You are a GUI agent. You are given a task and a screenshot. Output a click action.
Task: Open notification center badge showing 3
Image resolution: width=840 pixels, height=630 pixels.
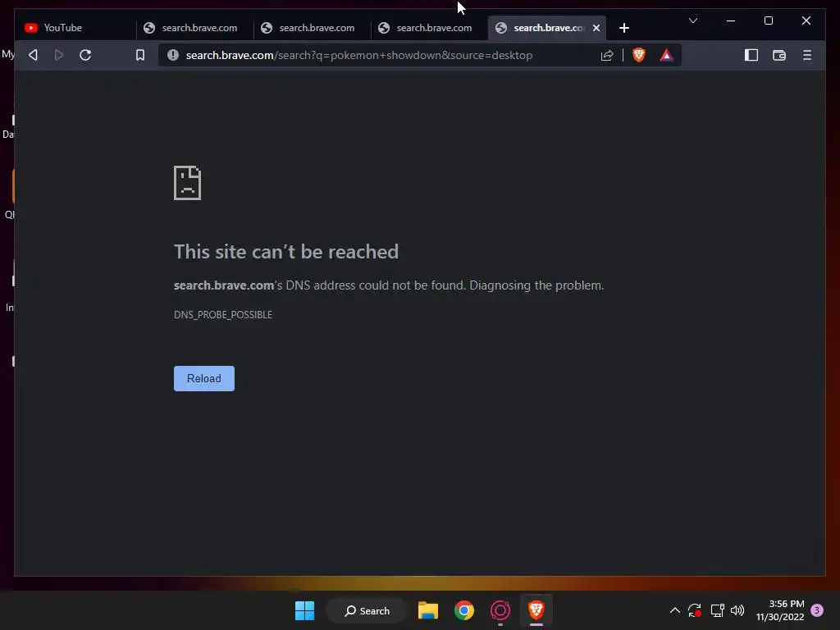pyautogui.click(x=817, y=610)
